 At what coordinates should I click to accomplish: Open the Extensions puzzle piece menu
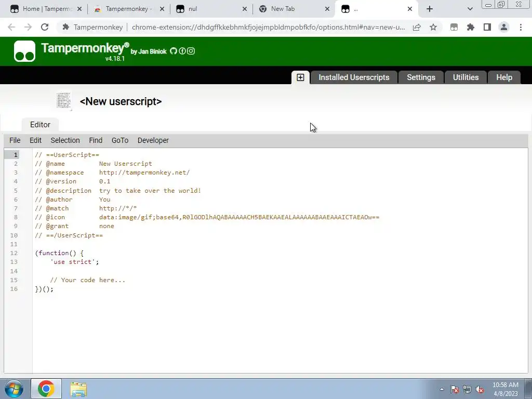coord(471,27)
